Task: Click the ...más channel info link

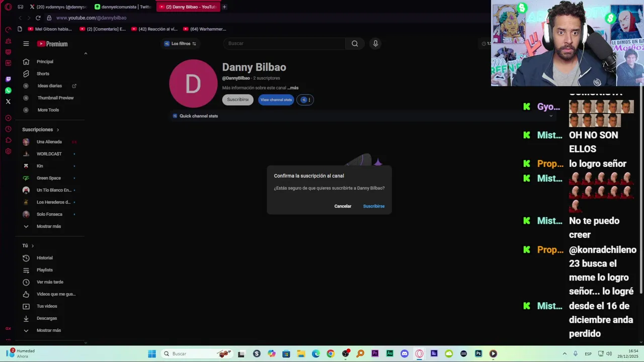Action: click(x=293, y=88)
